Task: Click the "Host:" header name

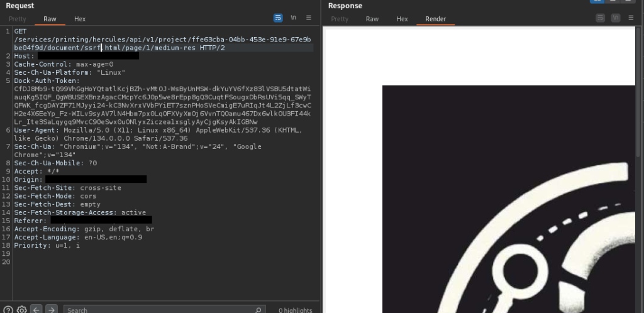Action: [25, 56]
